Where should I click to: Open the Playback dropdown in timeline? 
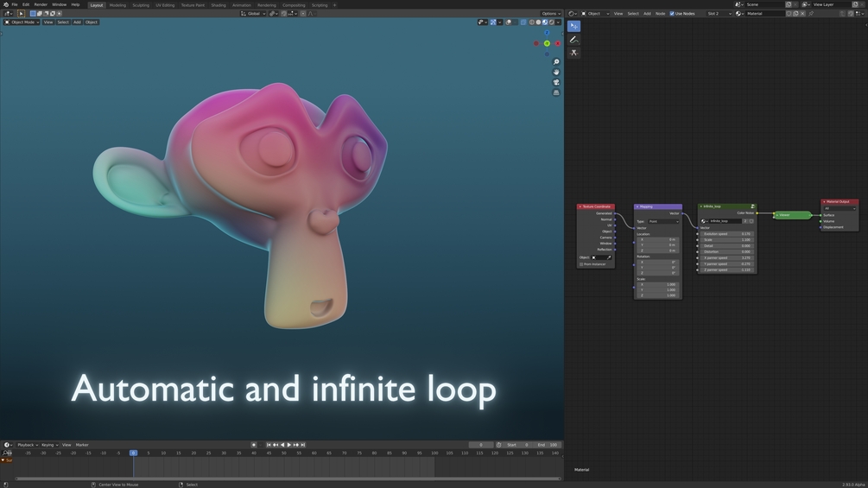coord(27,445)
